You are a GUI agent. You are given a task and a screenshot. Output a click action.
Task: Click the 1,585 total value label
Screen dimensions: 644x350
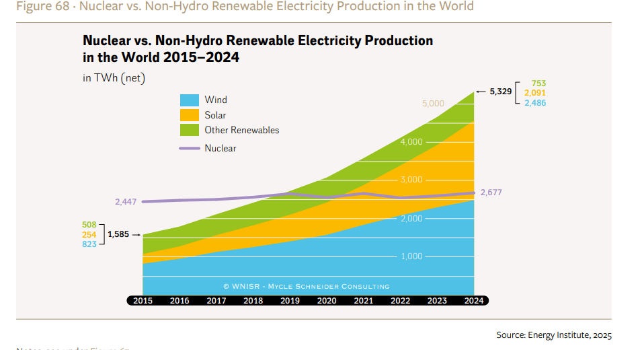(118, 234)
